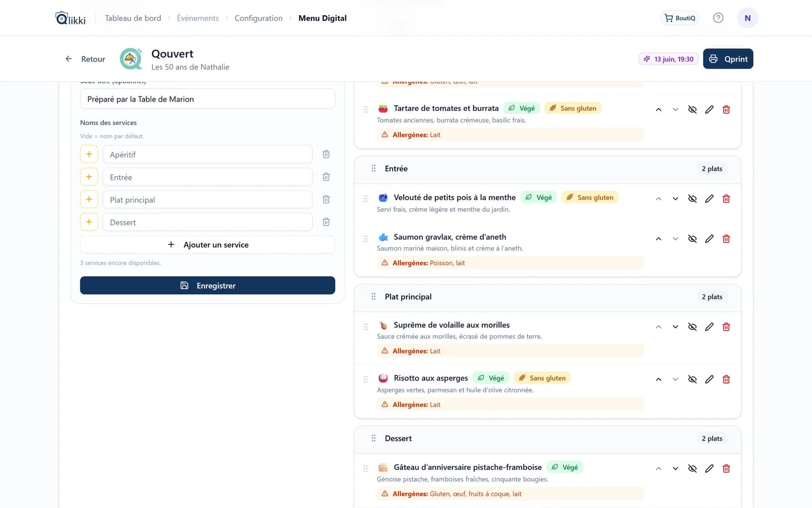
Task: Move Saumon gravlax up
Action: click(x=658, y=239)
